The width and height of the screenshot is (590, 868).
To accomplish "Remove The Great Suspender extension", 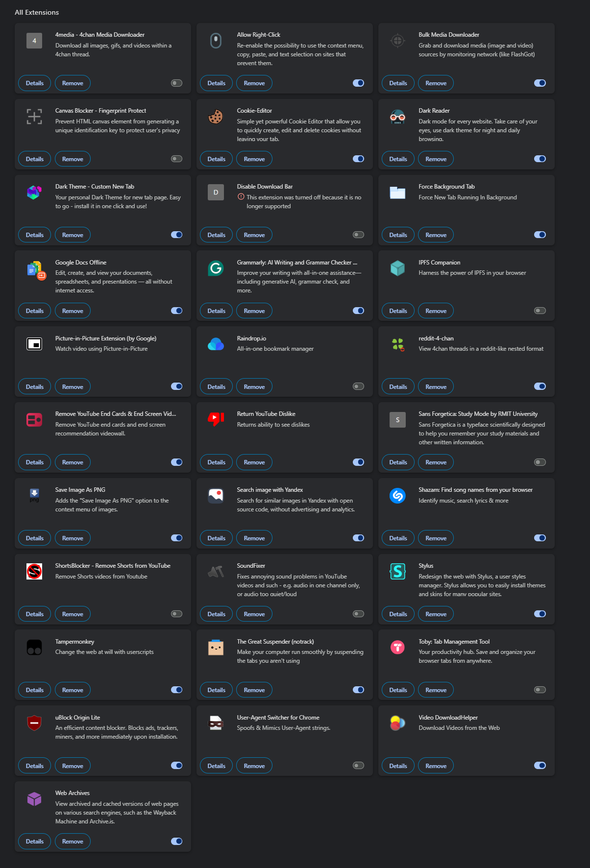I will click(x=254, y=690).
